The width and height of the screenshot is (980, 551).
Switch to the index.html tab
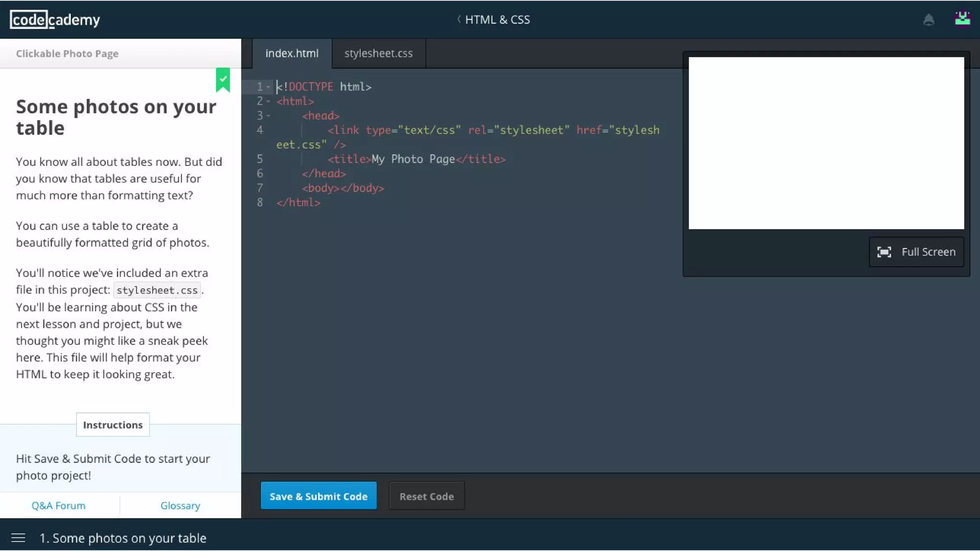coord(292,54)
